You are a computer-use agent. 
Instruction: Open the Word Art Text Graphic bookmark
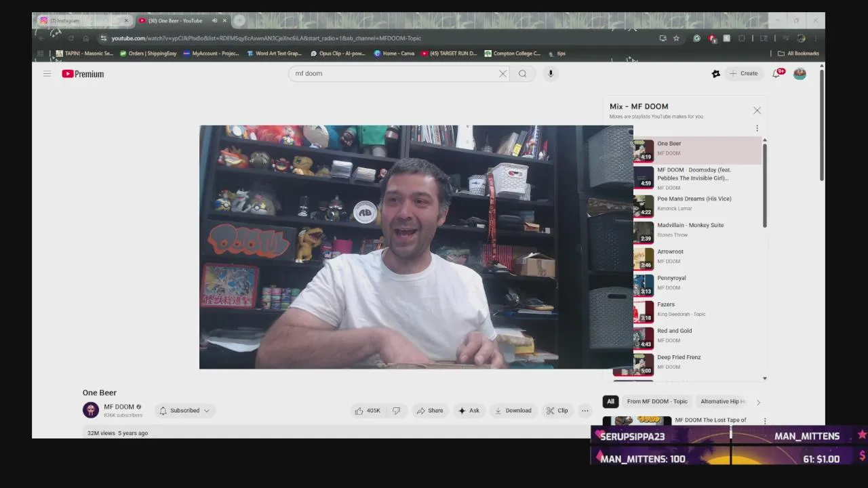274,53
